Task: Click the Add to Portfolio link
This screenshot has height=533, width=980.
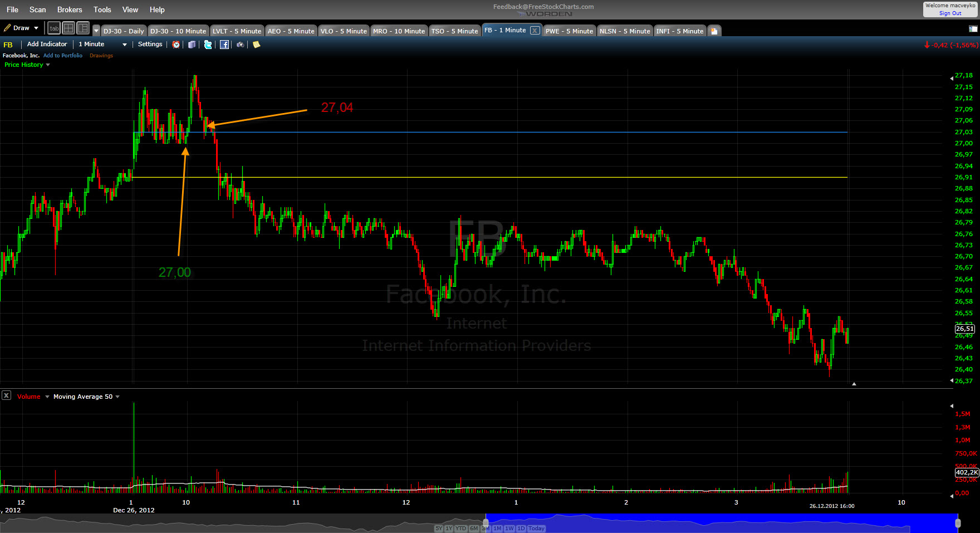Action: coord(63,56)
